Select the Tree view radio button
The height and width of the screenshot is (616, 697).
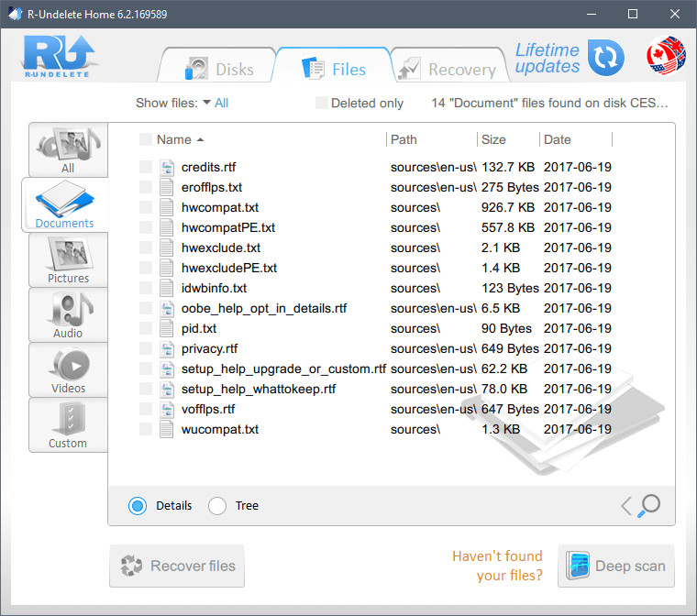(217, 506)
